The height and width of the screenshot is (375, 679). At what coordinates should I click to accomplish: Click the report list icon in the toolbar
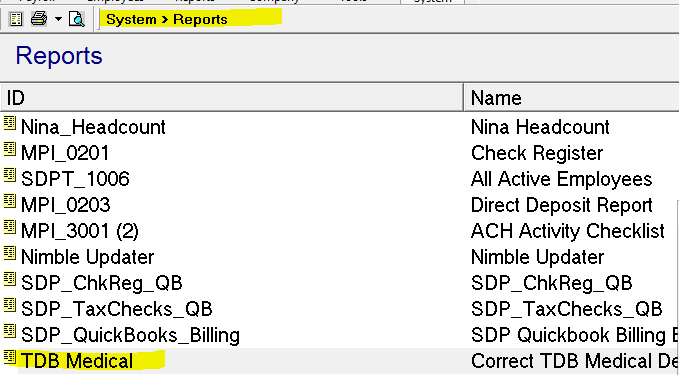point(16,19)
